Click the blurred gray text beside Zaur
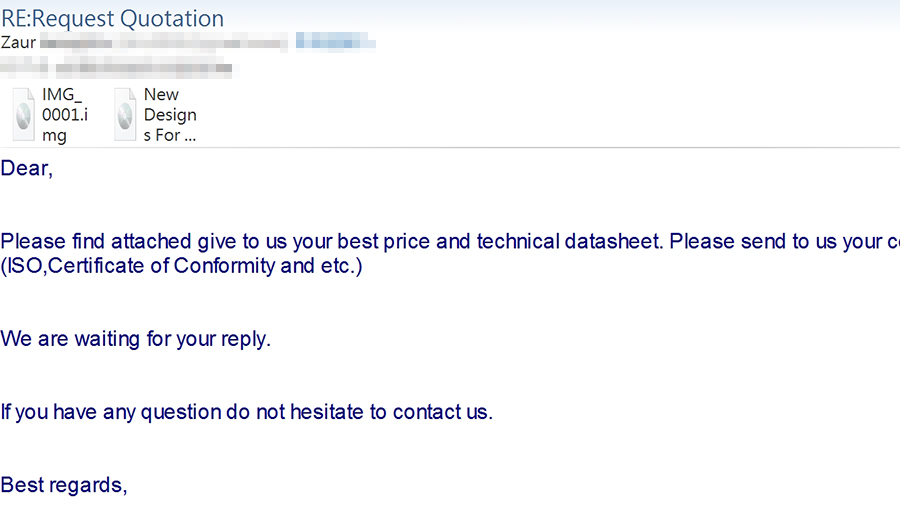The height and width of the screenshot is (507, 900). click(164, 43)
